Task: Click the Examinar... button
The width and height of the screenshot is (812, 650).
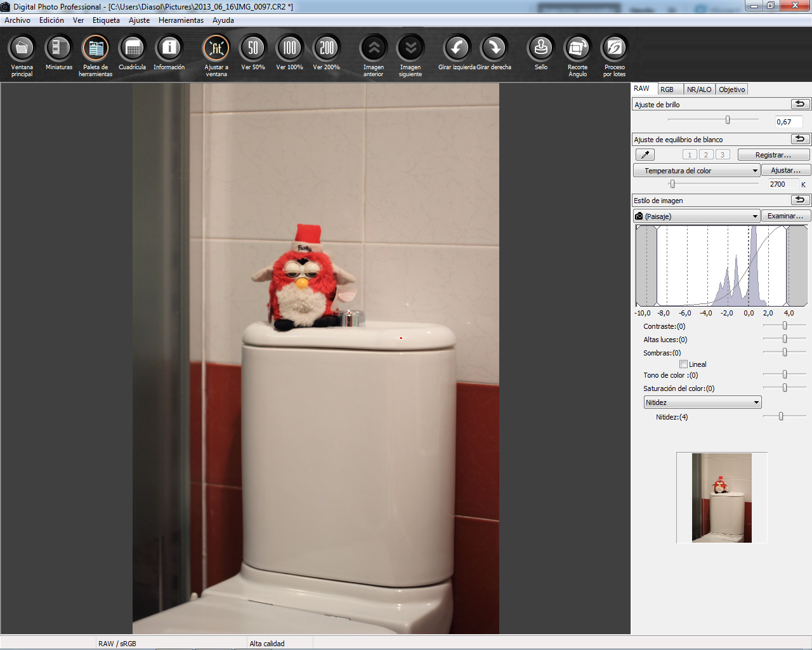Action: click(785, 216)
